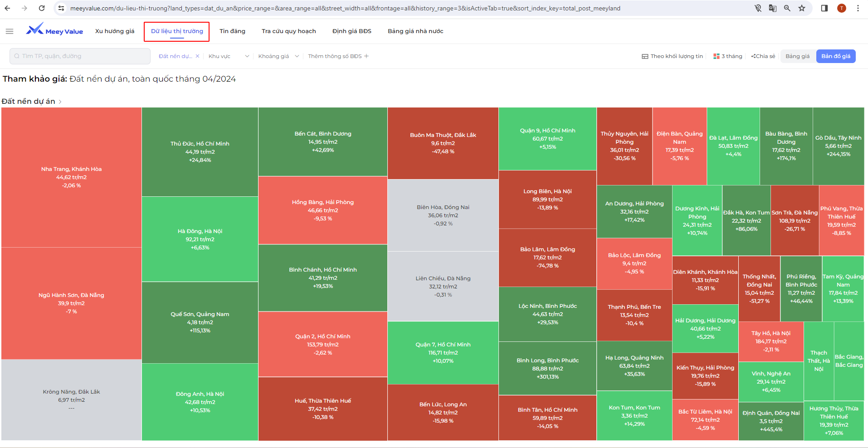Open the Theo khối lượng tin sort option

click(672, 56)
